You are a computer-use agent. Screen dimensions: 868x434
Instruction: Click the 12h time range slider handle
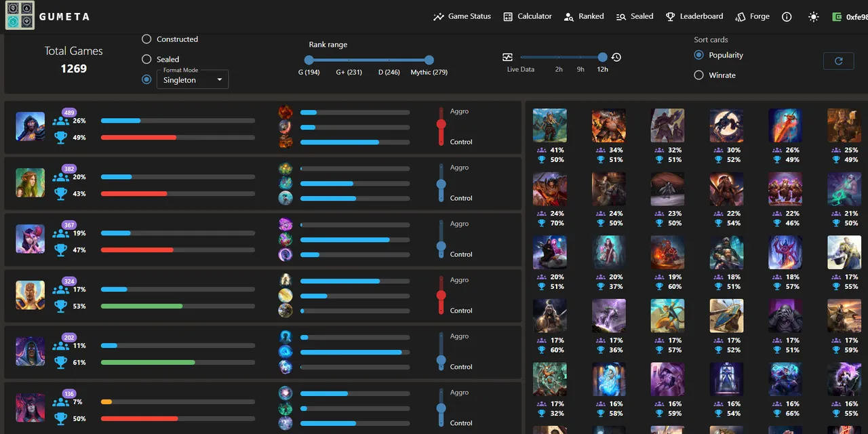[x=603, y=57]
